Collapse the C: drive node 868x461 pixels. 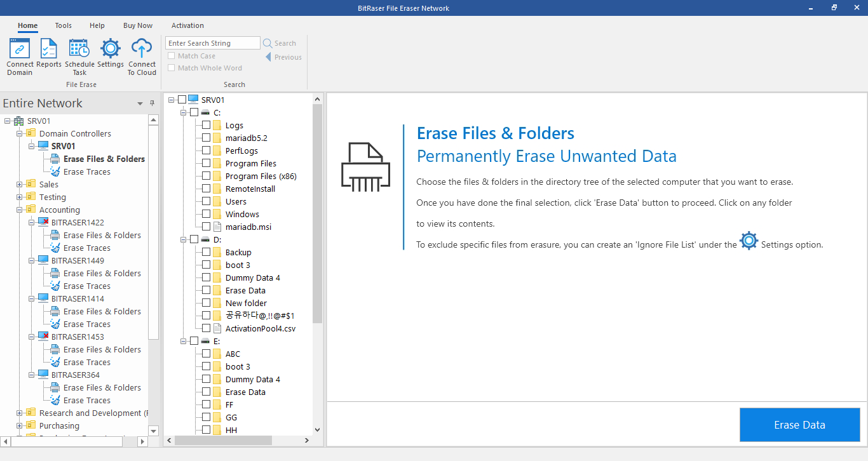tap(184, 112)
